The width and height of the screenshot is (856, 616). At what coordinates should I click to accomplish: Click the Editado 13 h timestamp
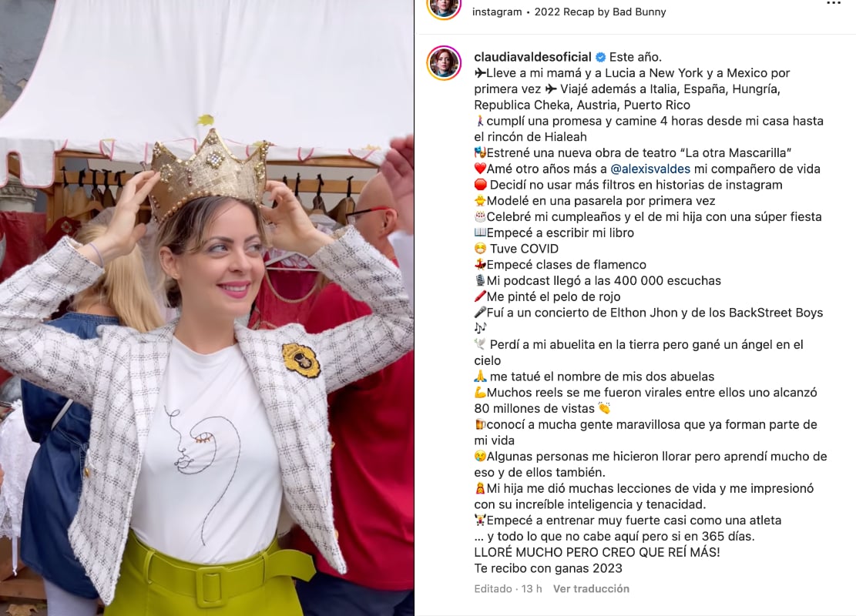coord(508,589)
